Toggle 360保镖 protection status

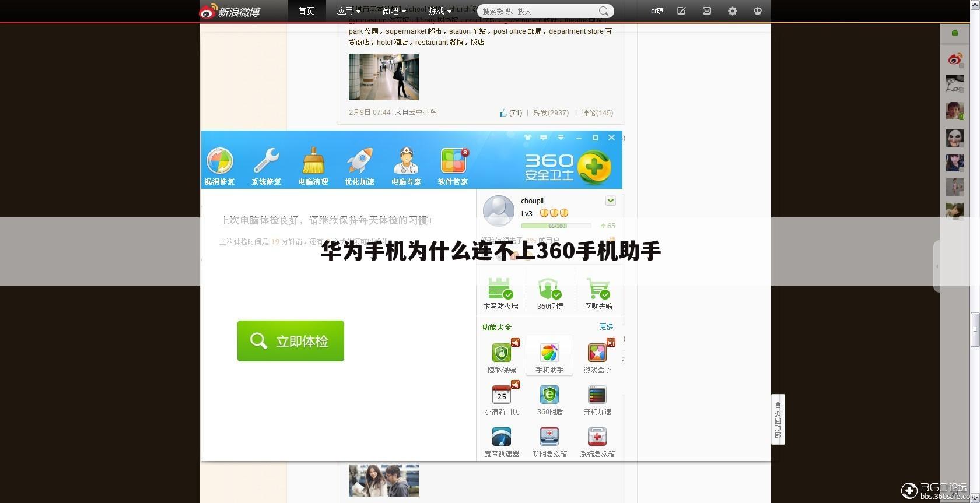(549, 293)
